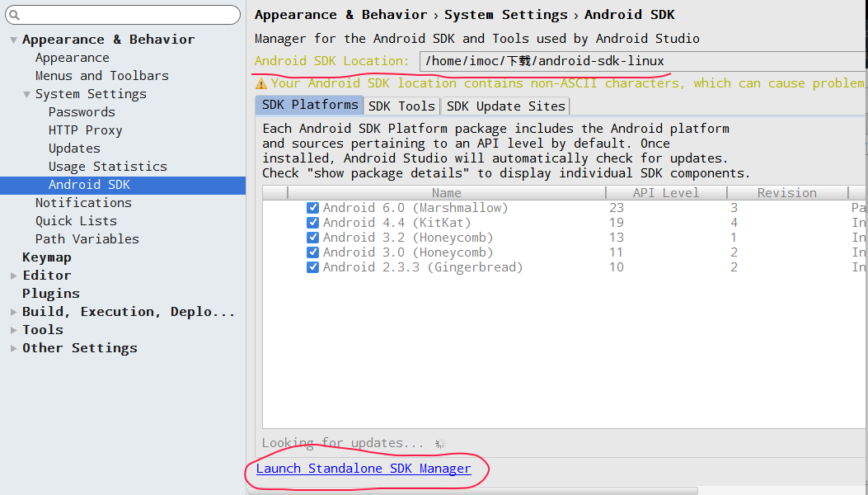
Task: Click API level 19 cell
Action: click(617, 223)
